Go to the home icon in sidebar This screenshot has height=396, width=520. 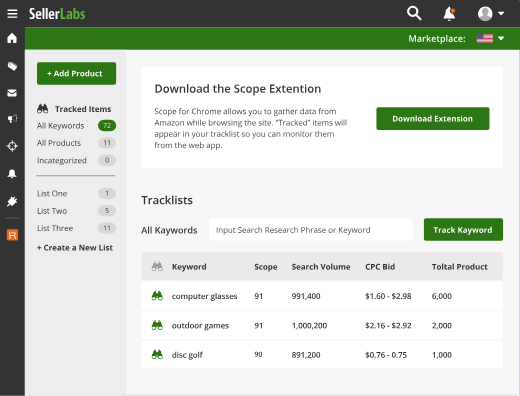(12, 38)
